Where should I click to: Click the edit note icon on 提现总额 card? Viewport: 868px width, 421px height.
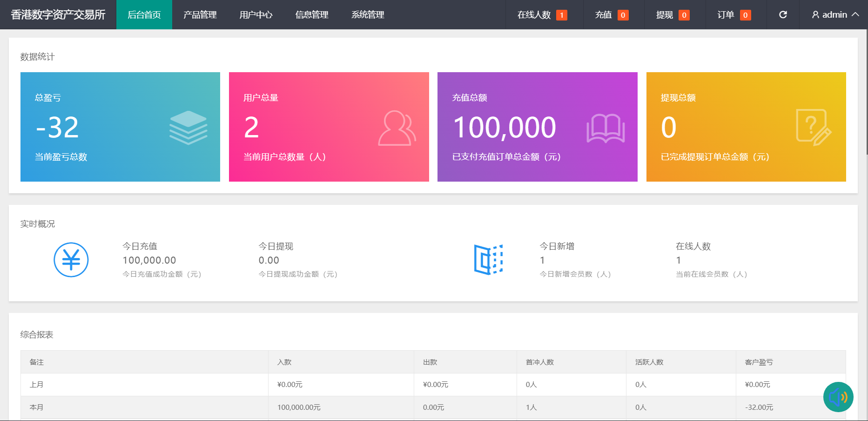click(x=814, y=128)
